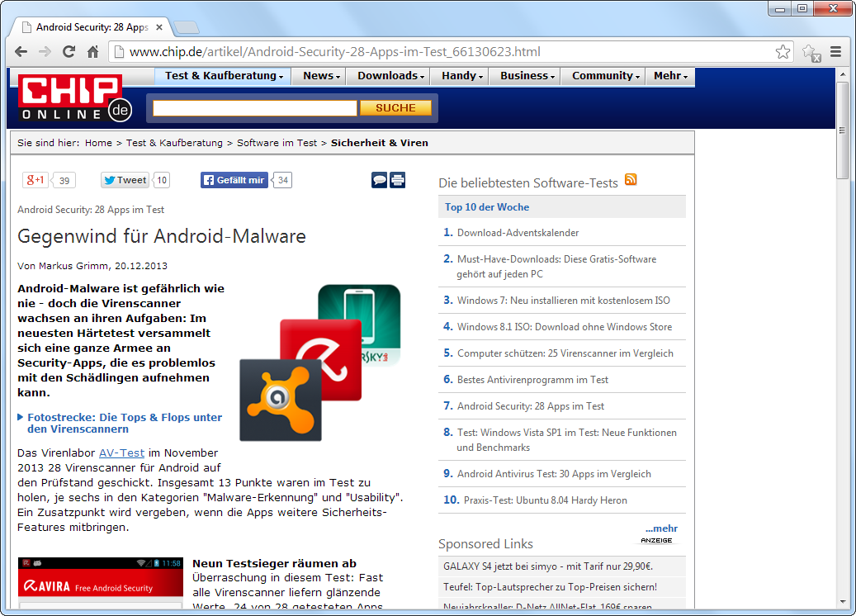856x616 pixels.
Task: Click the vertical page scrollbar
Action: click(x=842, y=330)
